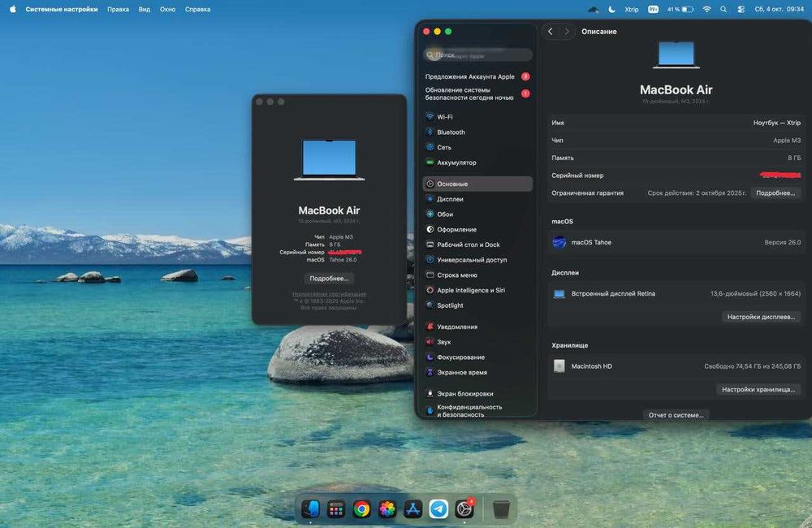This screenshot has width=812, height=528.
Task: Open Bluetooth settings in the sidebar
Action: pos(477,132)
